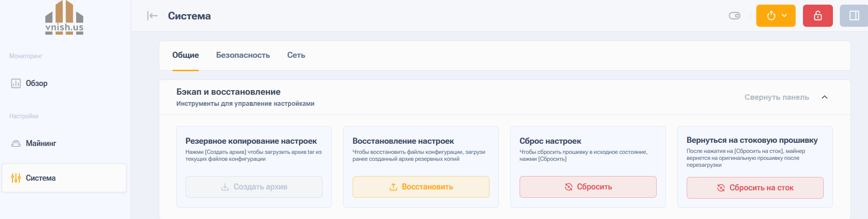Click Инструменты для управление настройками subtitle
868x219 pixels.
[x=245, y=103]
